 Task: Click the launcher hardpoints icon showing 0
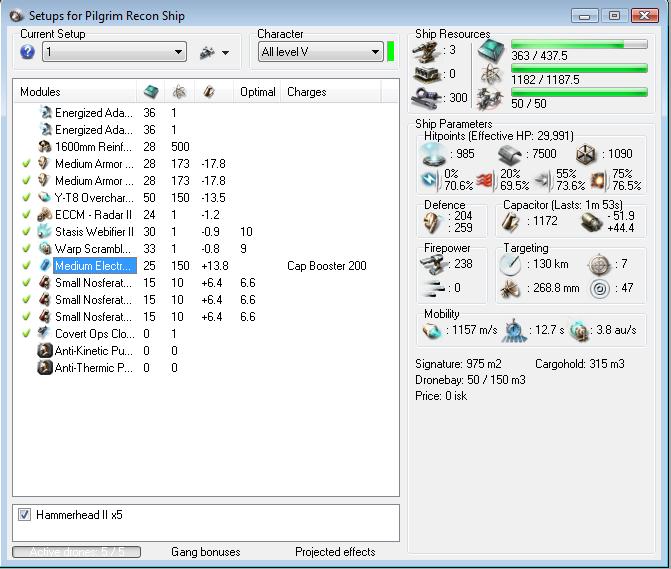click(426, 74)
